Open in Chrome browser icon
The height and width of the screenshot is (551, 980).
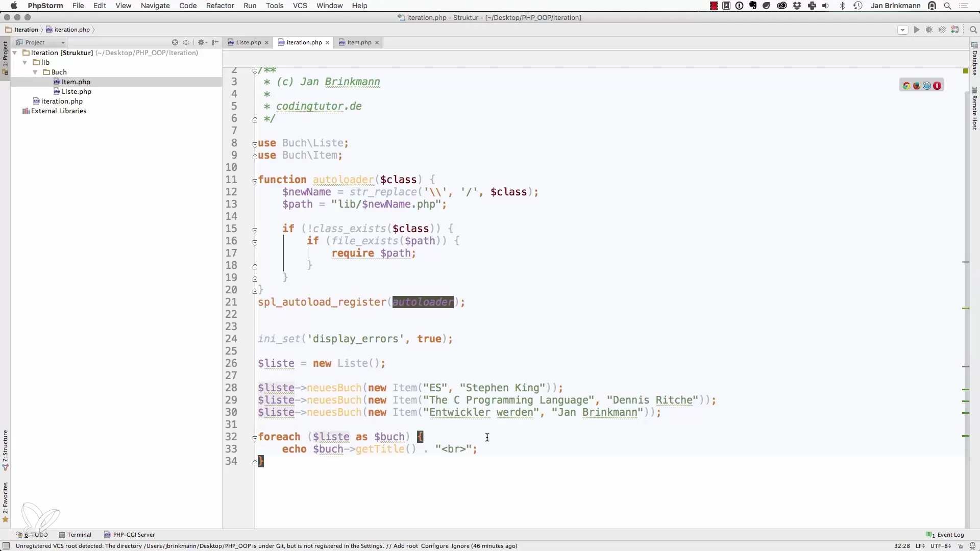(906, 86)
